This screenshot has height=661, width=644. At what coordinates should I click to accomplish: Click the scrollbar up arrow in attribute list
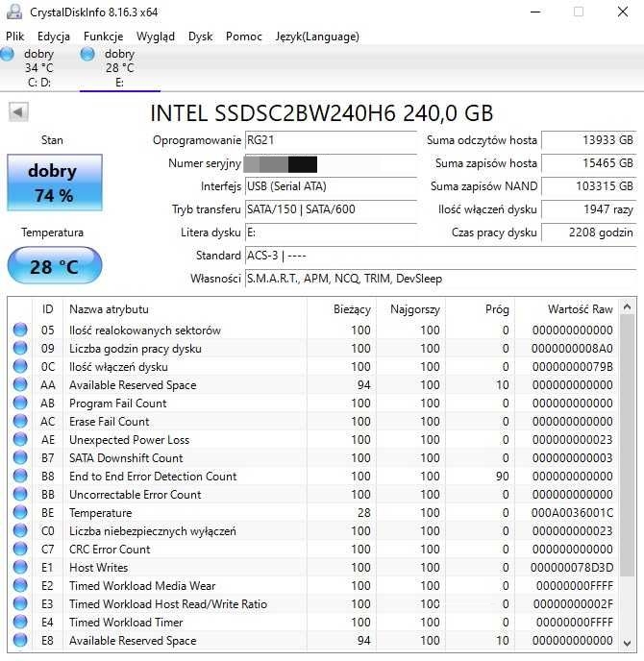[627, 307]
